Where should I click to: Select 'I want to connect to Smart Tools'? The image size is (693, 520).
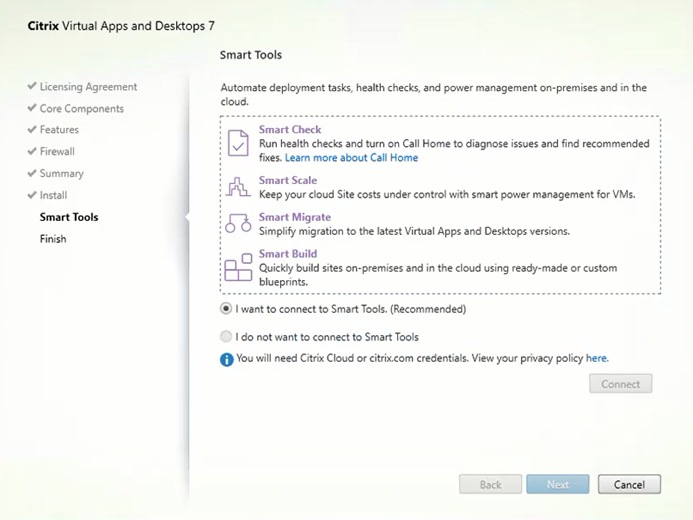[226, 309]
